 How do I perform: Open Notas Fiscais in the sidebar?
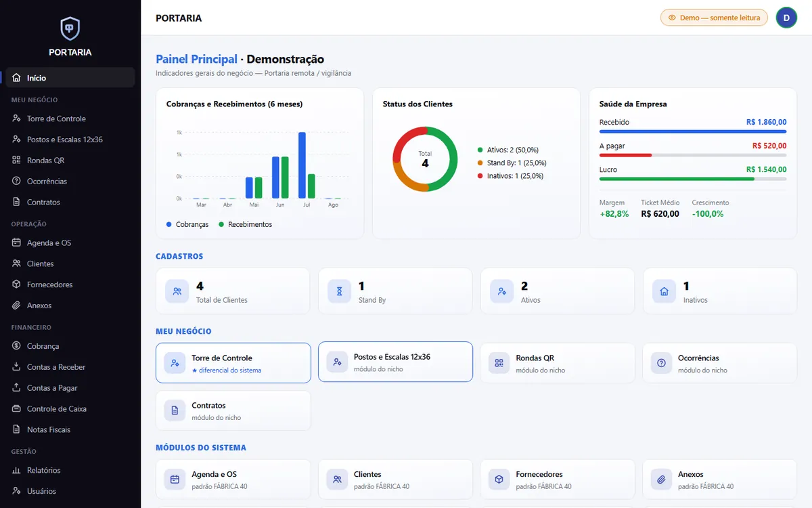click(70, 430)
